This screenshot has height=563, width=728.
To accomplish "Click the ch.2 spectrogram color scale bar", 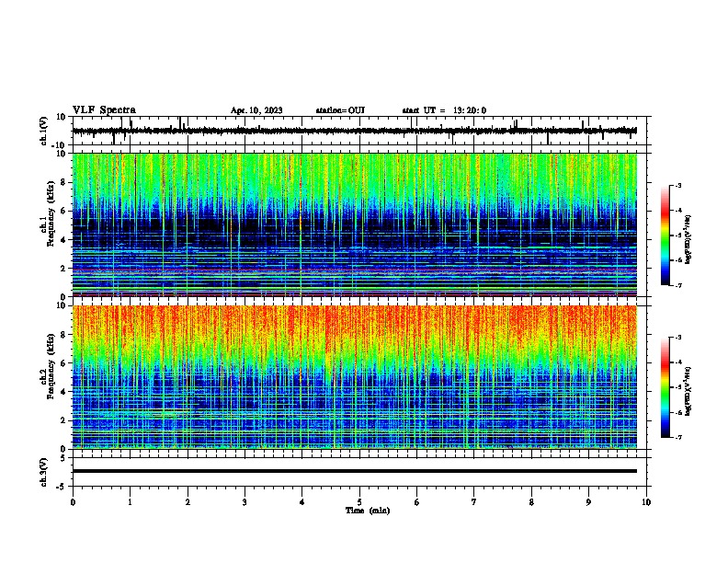I will (665, 387).
